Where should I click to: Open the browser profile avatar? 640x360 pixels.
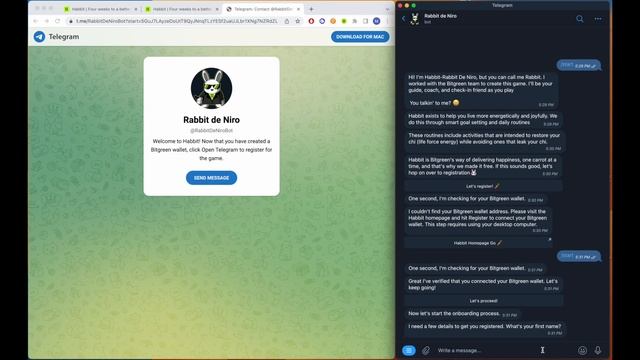377,21
